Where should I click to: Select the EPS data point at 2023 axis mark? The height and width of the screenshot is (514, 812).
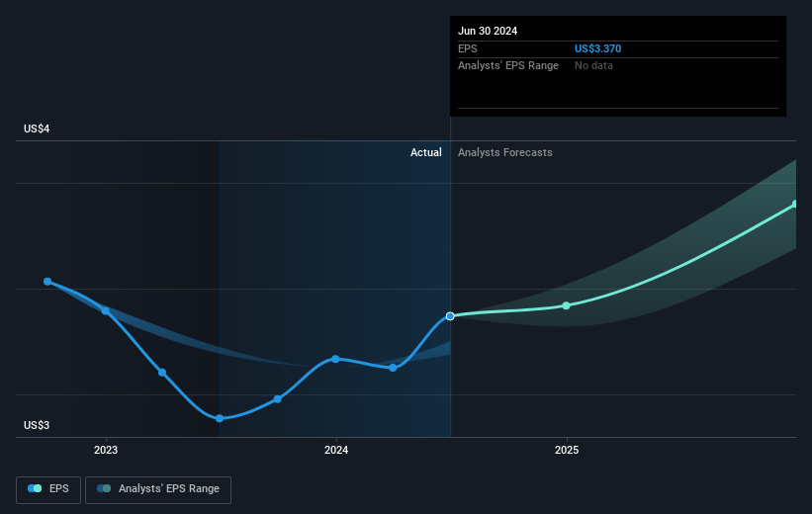[x=106, y=310]
